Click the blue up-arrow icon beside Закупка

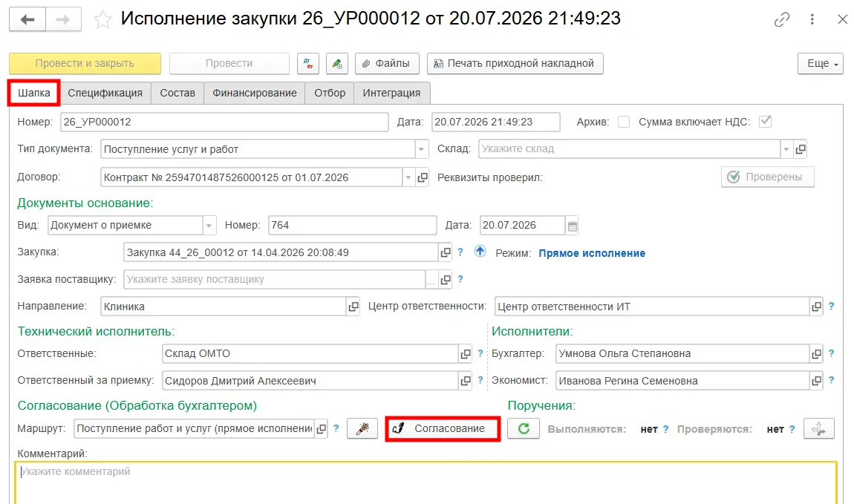pyautogui.click(x=479, y=251)
